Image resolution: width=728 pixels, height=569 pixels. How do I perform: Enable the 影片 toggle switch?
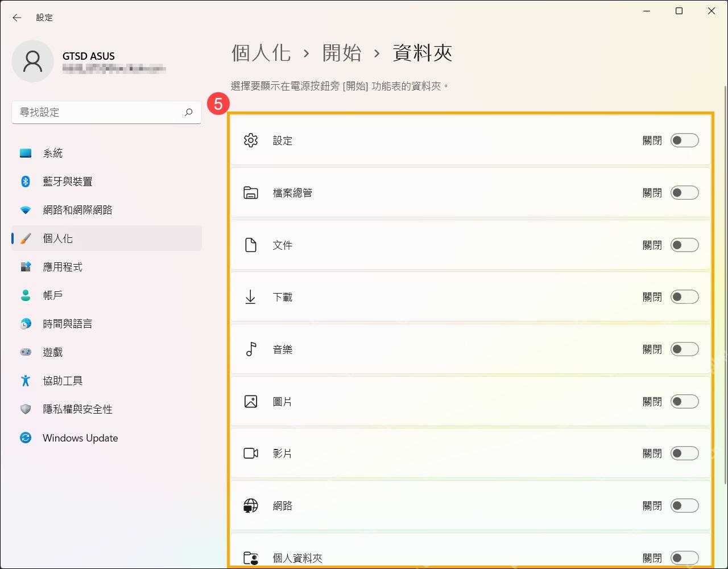tap(684, 453)
